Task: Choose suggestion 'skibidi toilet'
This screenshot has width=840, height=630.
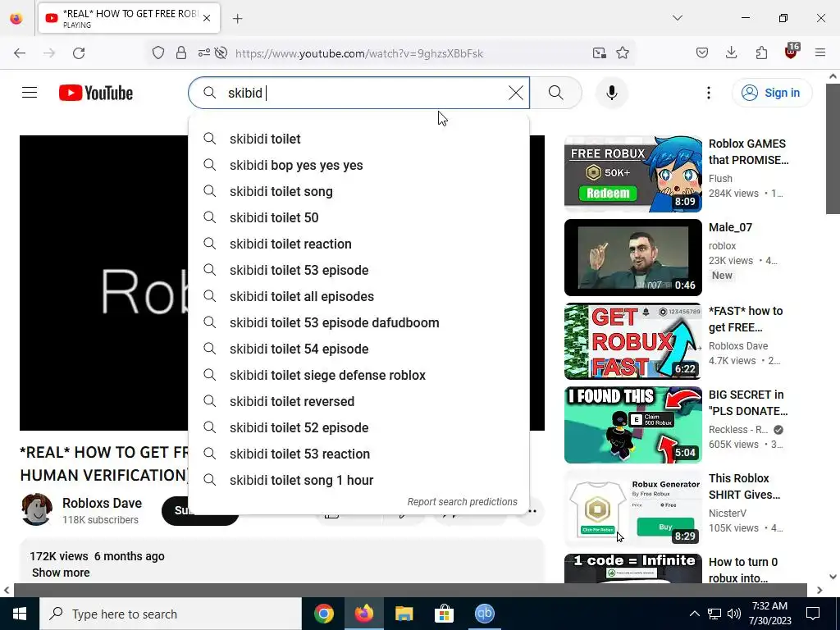Action: tap(359, 139)
